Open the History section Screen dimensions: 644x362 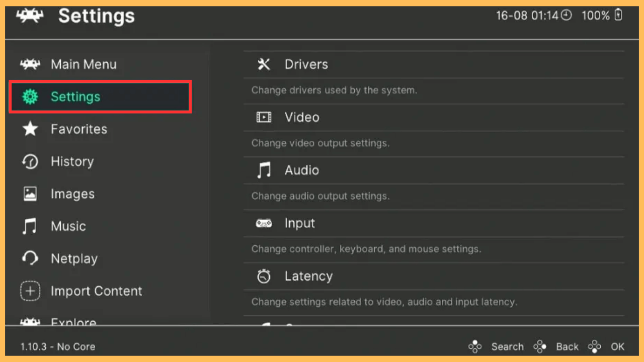[72, 161]
